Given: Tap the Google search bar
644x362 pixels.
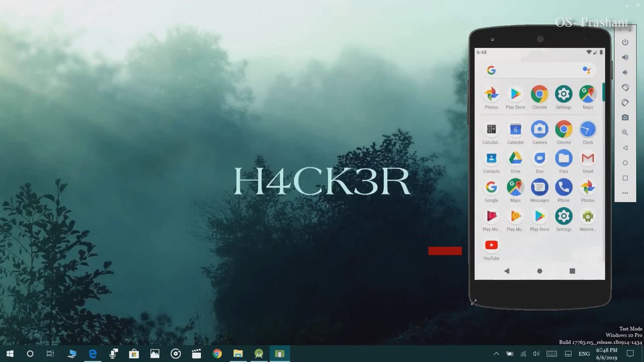Looking at the screenshot, I should (x=539, y=70).
